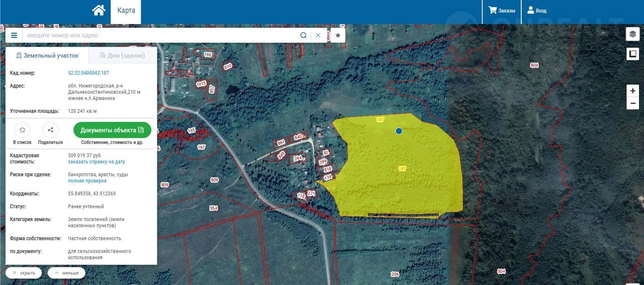Zoom out the map with minus
The height and width of the screenshot is (285, 644).
(x=632, y=103)
